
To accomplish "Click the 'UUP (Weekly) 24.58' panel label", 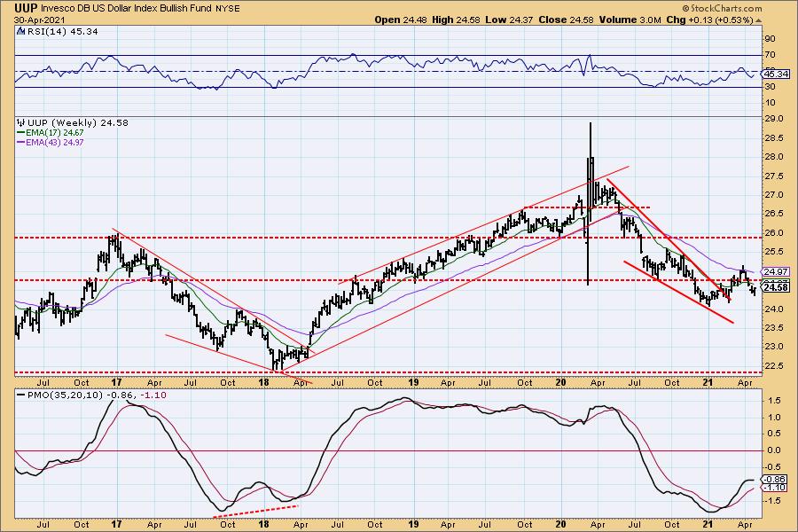I will [x=78, y=122].
